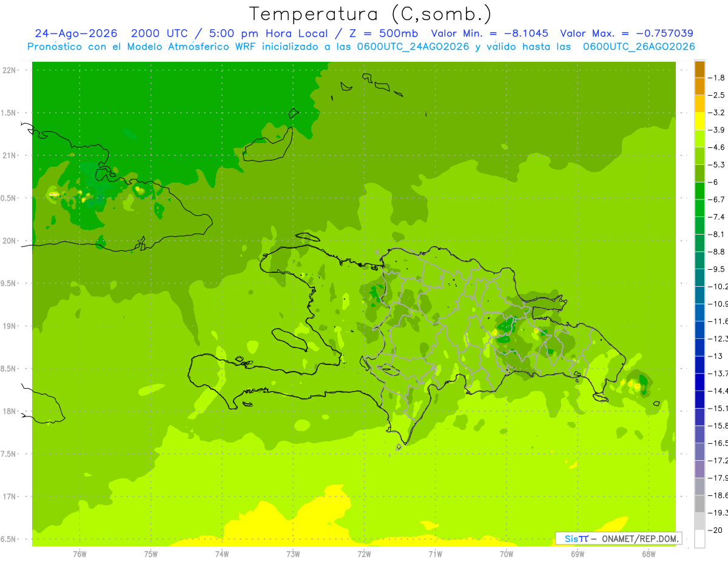Click the '72W' longitude label
Screen dimensions: 728x562
tap(364, 554)
